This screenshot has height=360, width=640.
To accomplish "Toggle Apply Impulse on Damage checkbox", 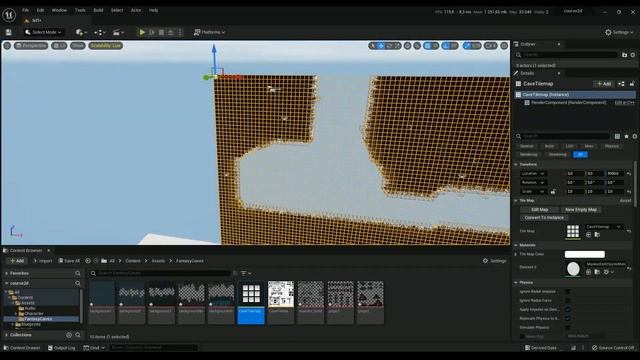I will click(x=568, y=309).
